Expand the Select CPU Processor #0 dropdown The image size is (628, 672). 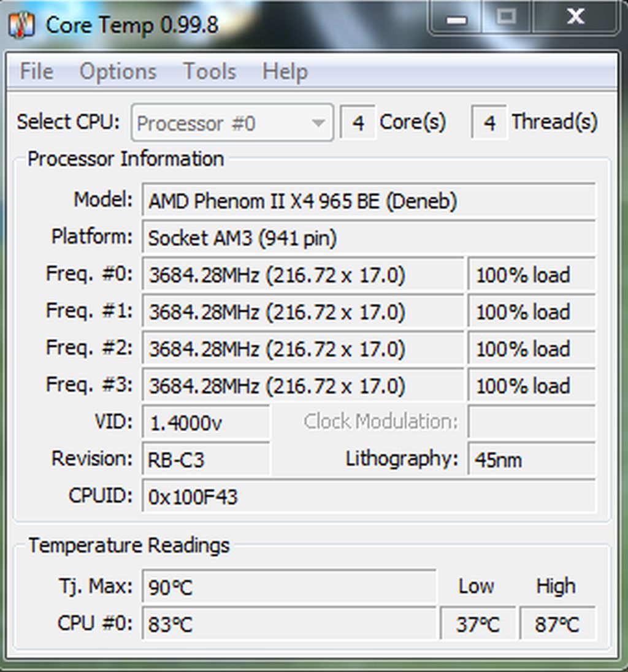point(232,123)
